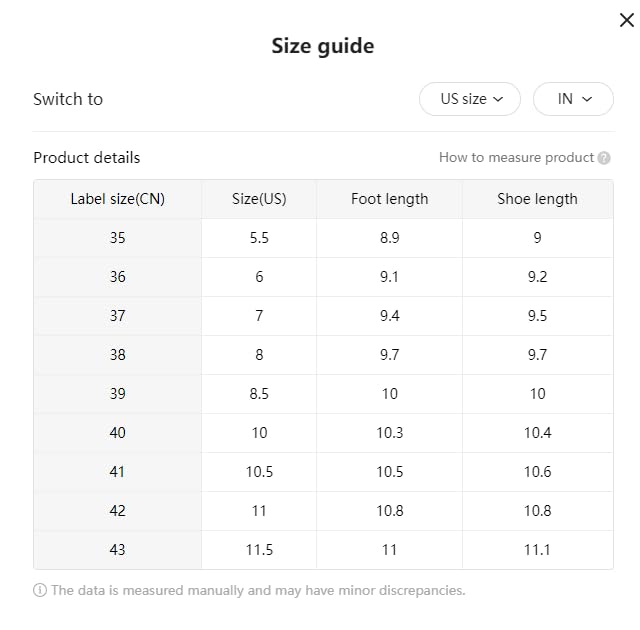Click the US size 11.5 cell

point(259,550)
